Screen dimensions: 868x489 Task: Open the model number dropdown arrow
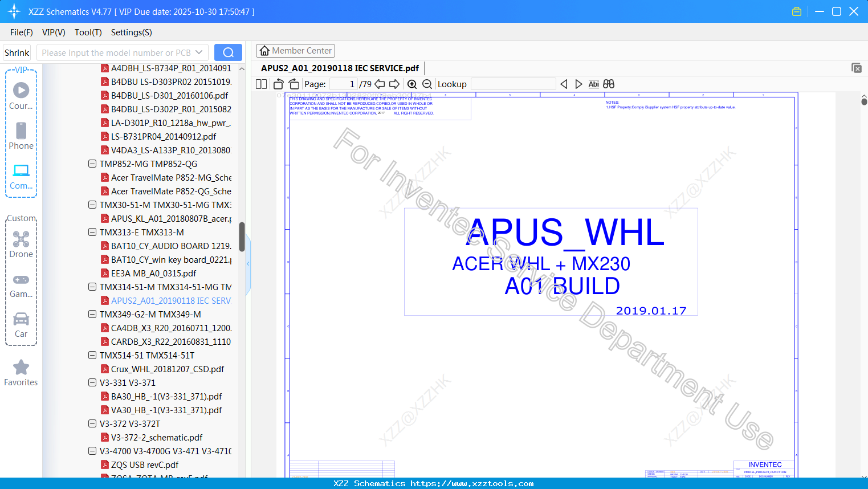[199, 52]
